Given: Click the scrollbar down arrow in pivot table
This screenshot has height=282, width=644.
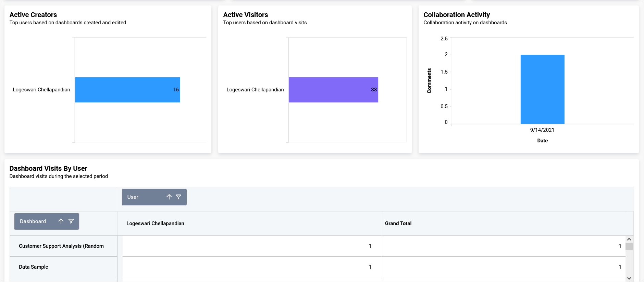Looking at the screenshot, I should pos(629,278).
